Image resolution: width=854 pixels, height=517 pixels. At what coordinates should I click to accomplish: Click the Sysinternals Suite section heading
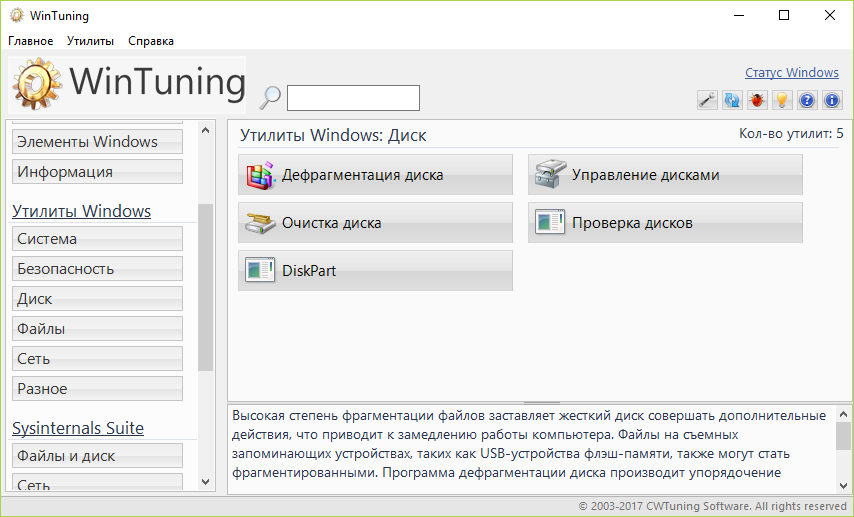(x=78, y=428)
